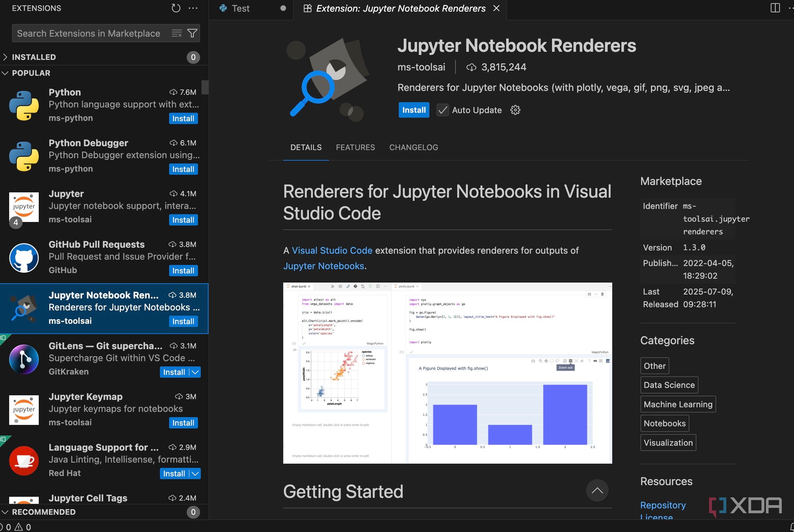Click the filter extensions funnel icon
Viewport: 794px width, 532px height.
(192, 33)
